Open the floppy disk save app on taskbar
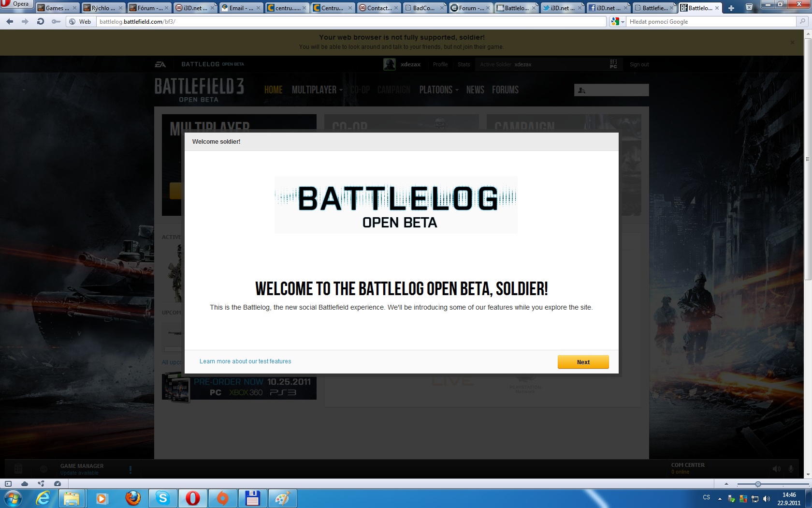The width and height of the screenshot is (812, 508). point(252,498)
